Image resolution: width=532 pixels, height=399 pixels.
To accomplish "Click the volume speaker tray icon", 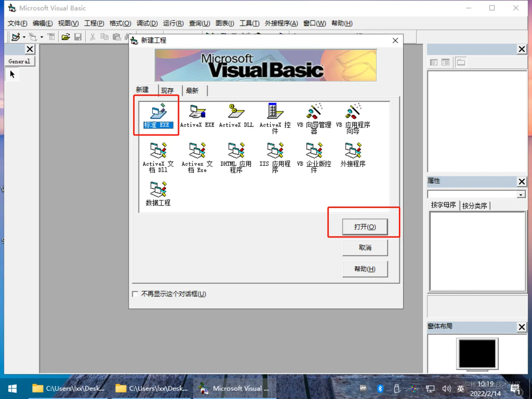I will tap(446, 388).
